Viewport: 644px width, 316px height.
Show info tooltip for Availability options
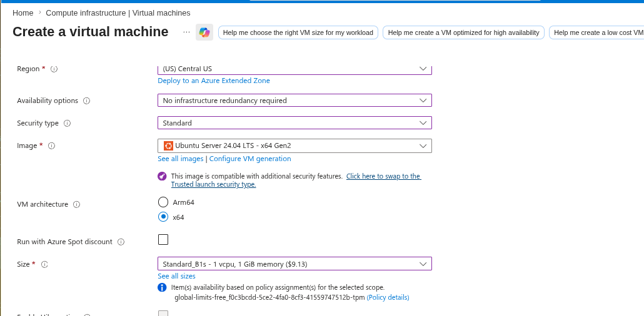tap(86, 101)
